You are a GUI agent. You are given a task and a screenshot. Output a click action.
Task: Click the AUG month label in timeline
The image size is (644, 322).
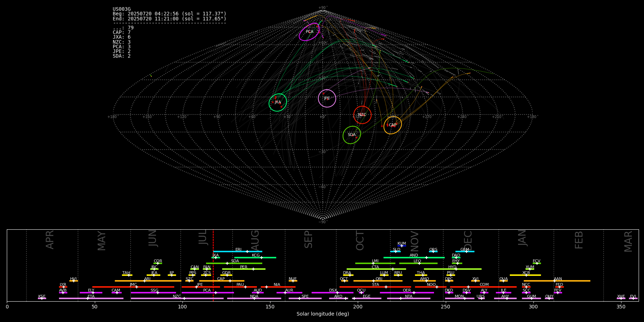pos(255,240)
